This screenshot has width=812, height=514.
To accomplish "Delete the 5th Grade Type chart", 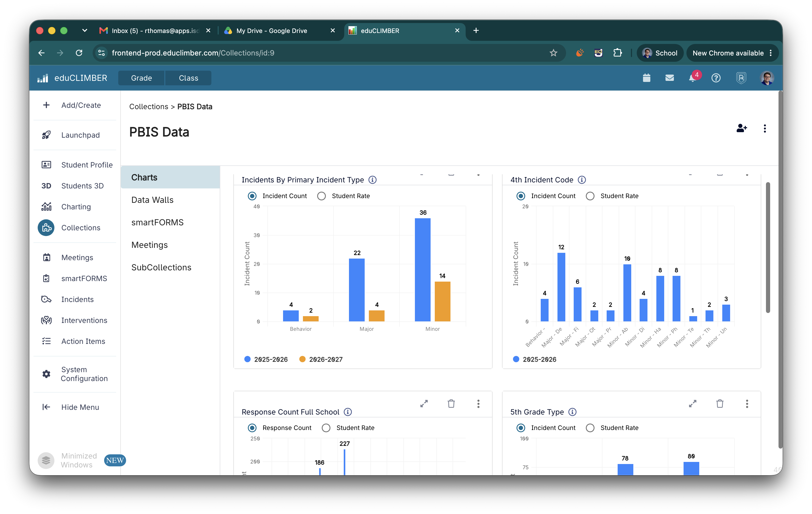I will (720, 404).
